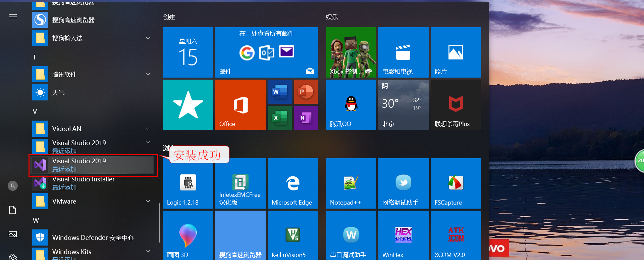644x260 pixels.
Task: Open Documents icon in Start sidebar
Action: point(13,210)
